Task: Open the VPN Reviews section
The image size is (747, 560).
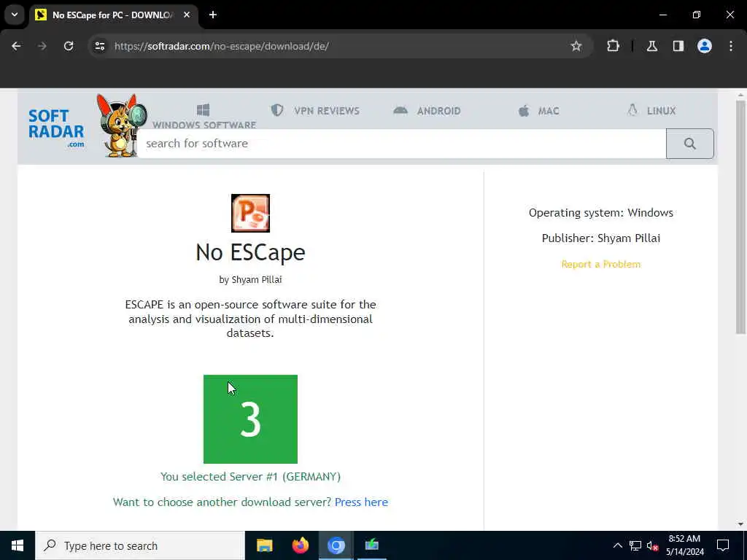Action: (327, 111)
